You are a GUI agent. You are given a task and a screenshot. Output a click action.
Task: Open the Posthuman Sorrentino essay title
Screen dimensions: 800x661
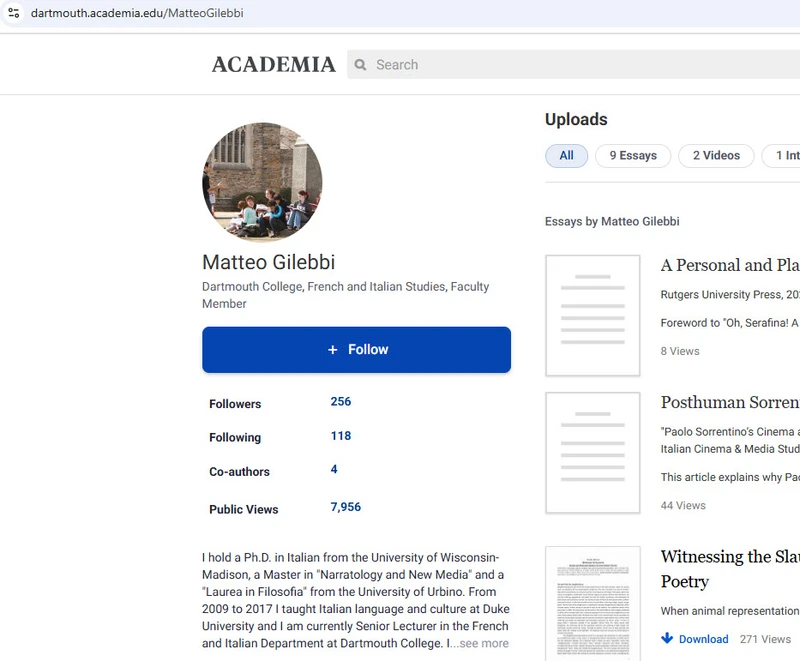(730, 402)
